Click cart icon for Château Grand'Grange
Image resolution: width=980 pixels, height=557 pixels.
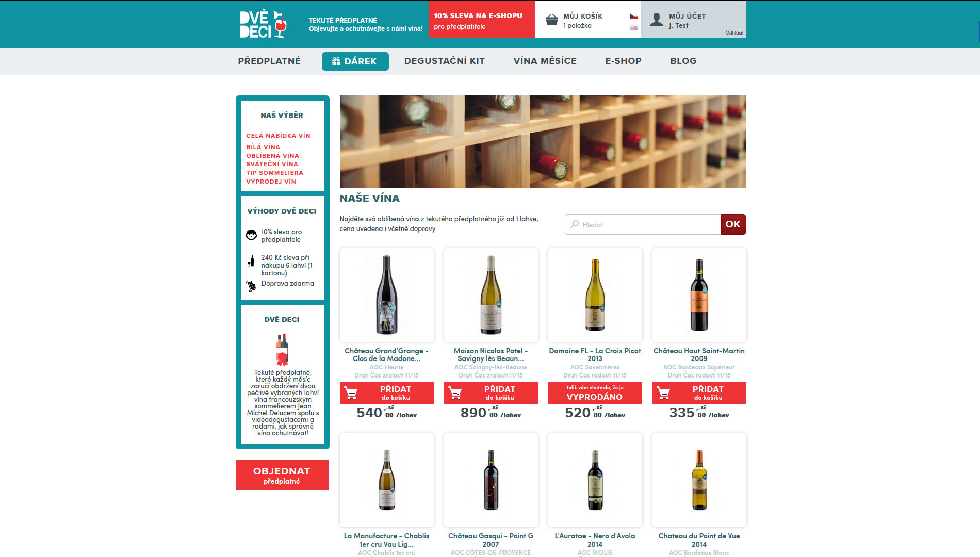tap(351, 393)
